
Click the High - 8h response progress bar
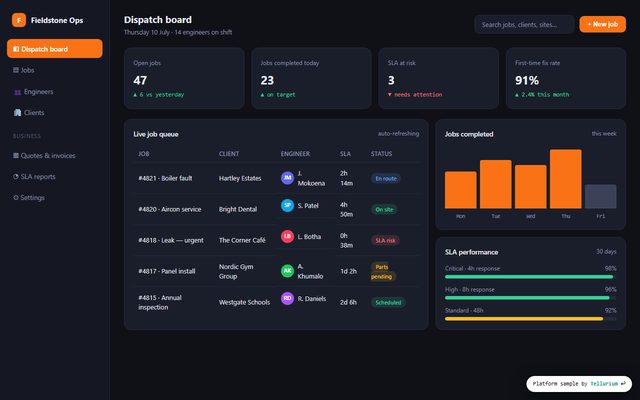coord(531,298)
